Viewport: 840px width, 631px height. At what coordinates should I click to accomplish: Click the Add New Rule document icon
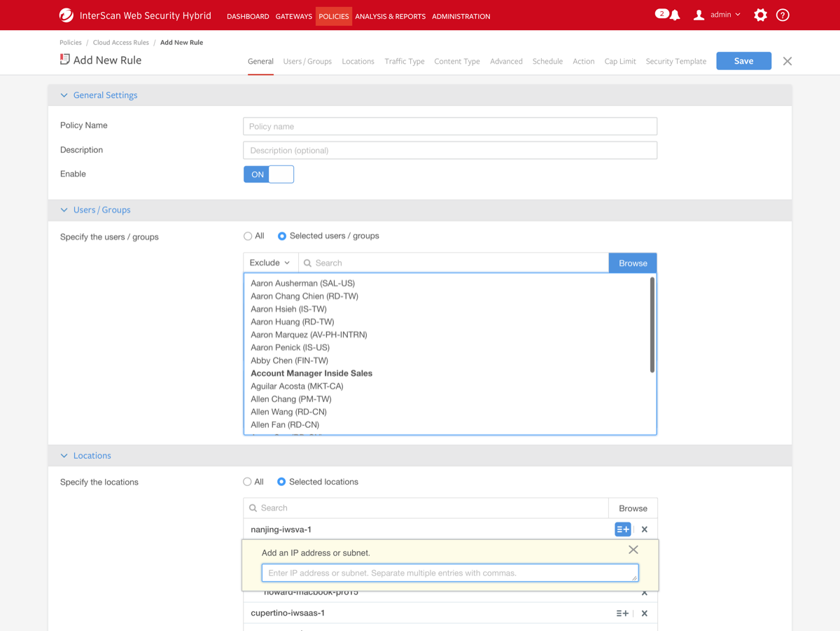point(64,60)
